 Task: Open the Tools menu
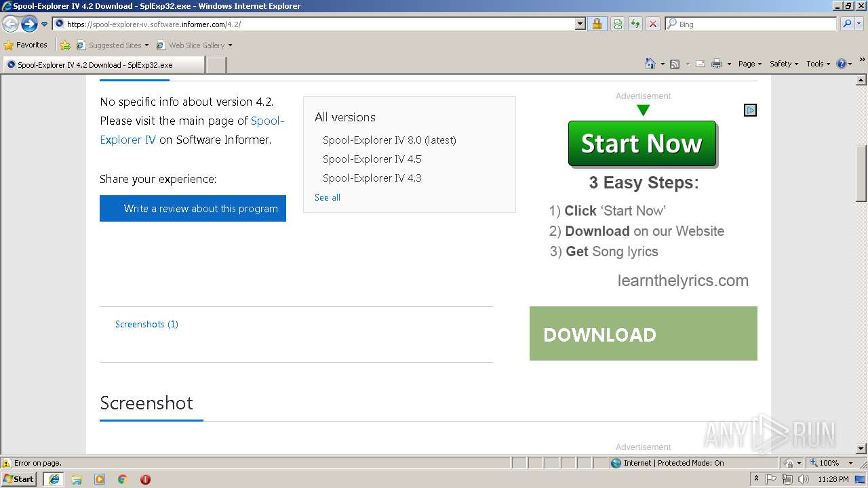pyautogui.click(x=818, y=64)
